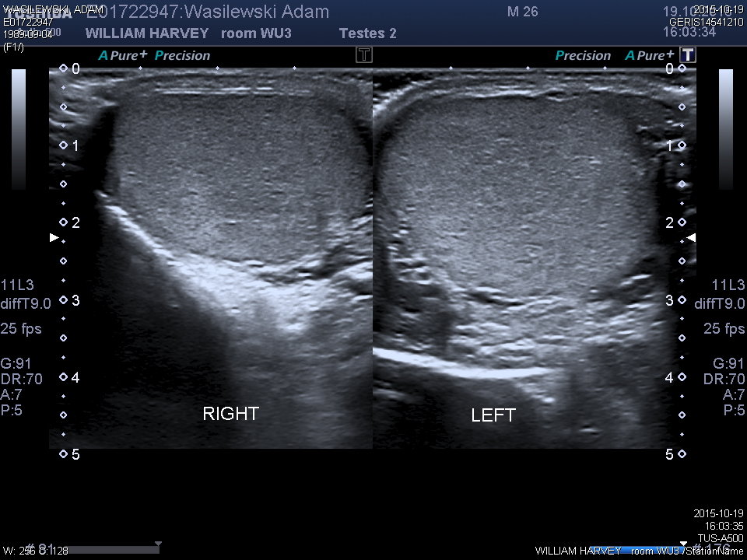Click the highlighted T icon above LEFT image
The image size is (747, 560).
(x=688, y=54)
